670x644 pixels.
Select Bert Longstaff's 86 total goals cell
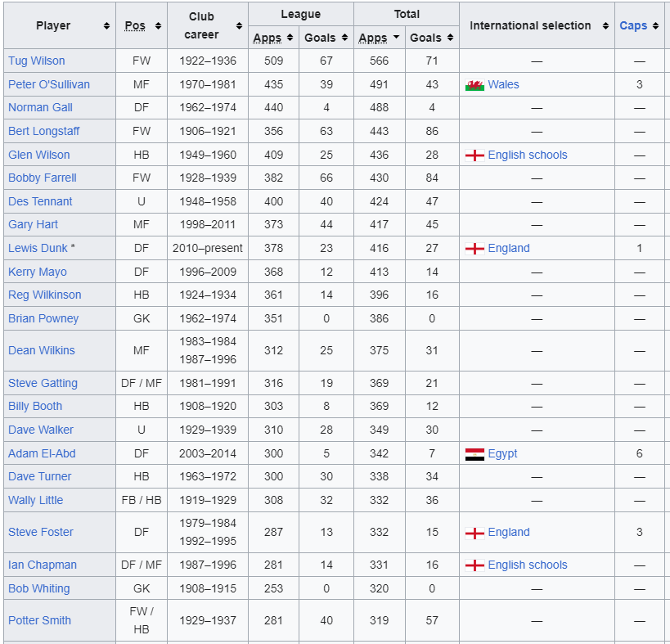432,131
